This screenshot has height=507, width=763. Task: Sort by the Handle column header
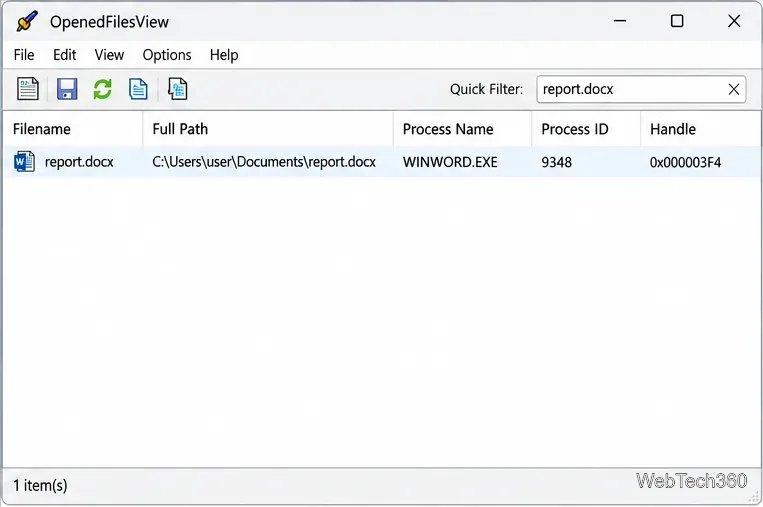point(701,129)
